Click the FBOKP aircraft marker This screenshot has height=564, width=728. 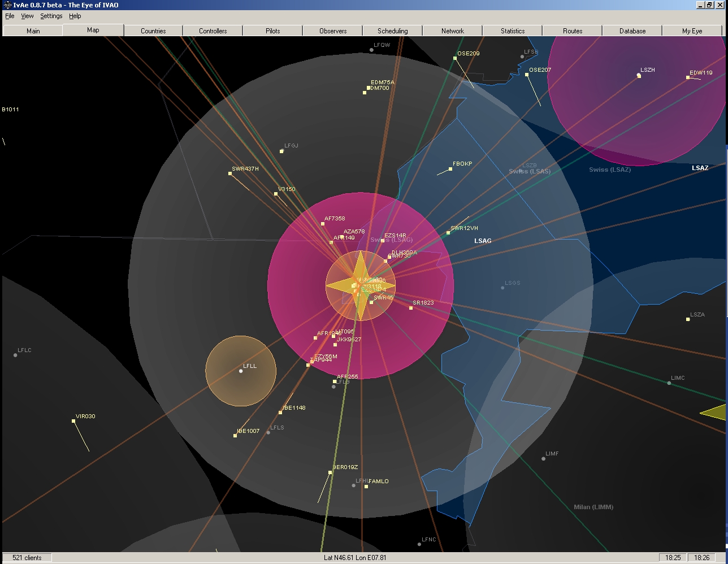450,169
